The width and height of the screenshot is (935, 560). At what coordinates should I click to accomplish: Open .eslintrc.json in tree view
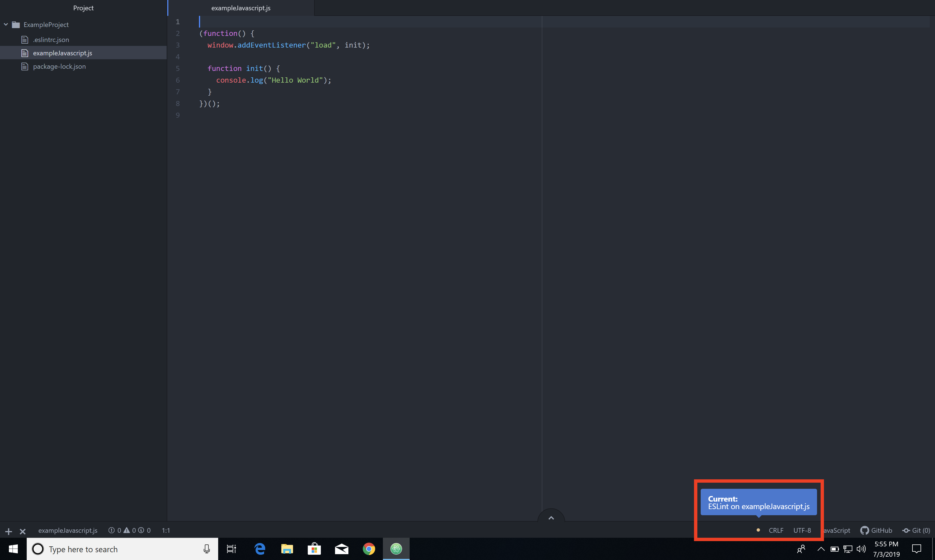pyautogui.click(x=51, y=40)
